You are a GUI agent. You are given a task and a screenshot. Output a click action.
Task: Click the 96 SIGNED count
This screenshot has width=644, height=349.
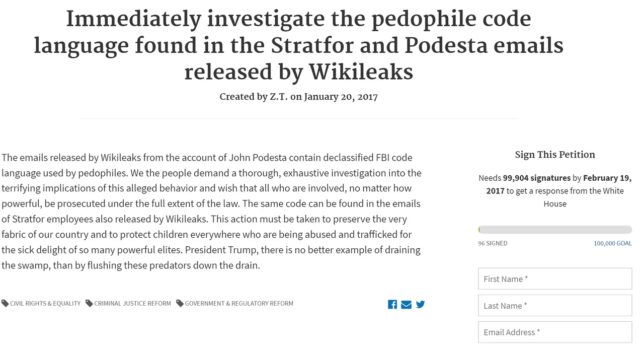click(493, 243)
